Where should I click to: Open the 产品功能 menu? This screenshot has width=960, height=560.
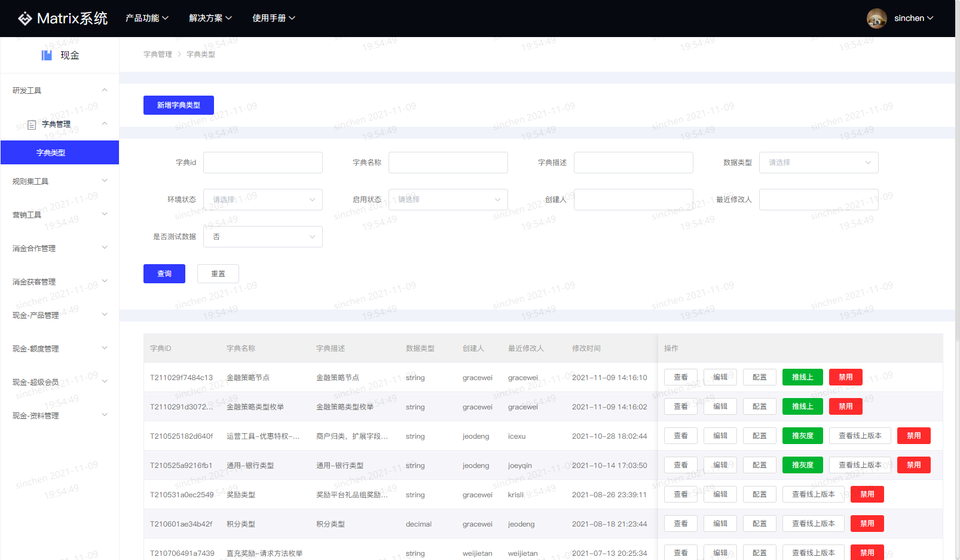click(x=147, y=18)
